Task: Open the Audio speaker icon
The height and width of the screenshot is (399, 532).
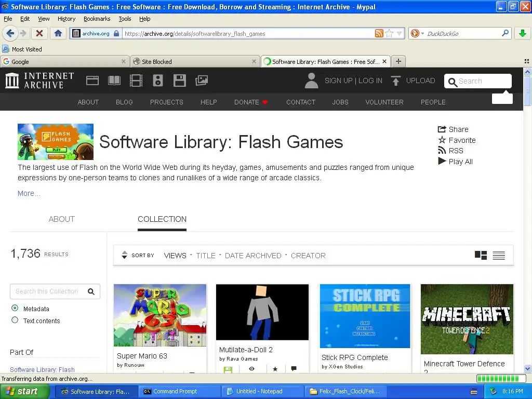Action: coord(158,81)
